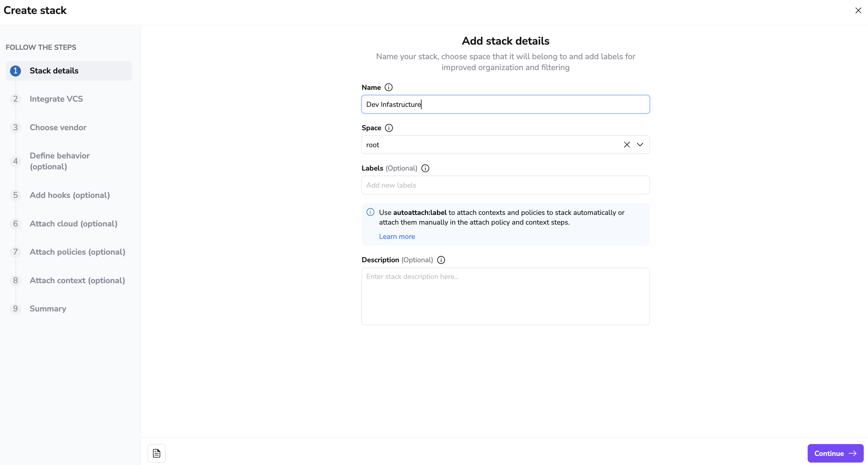Click the Description info icon
868x465 pixels.
[x=441, y=260]
